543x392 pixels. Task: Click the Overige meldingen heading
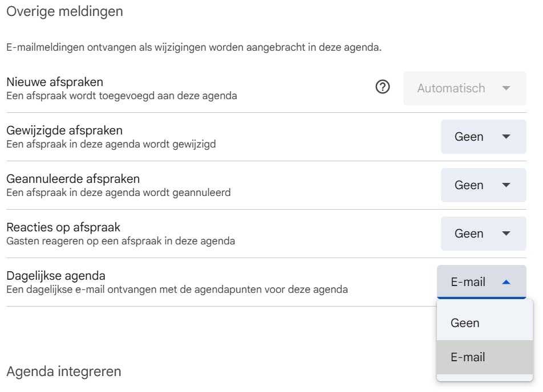coord(64,11)
